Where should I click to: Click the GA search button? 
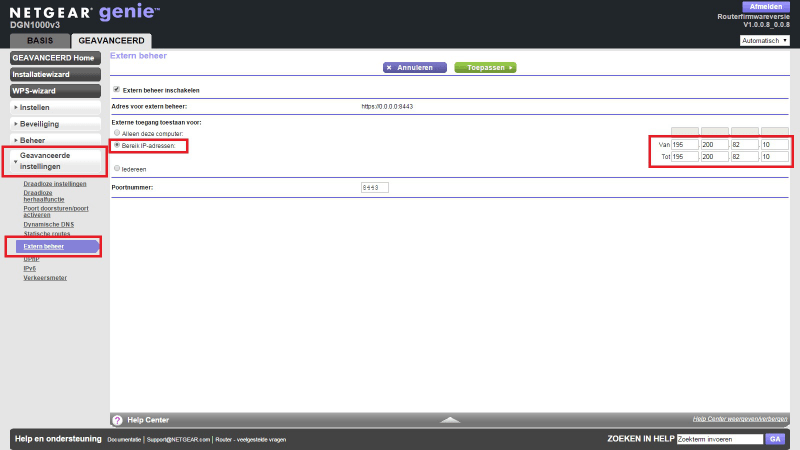click(775, 439)
